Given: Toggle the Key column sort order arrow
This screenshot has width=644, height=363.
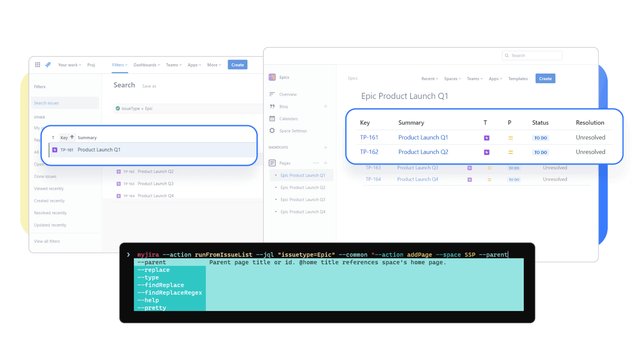Looking at the screenshot, I should pyautogui.click(x=72, y=137).
